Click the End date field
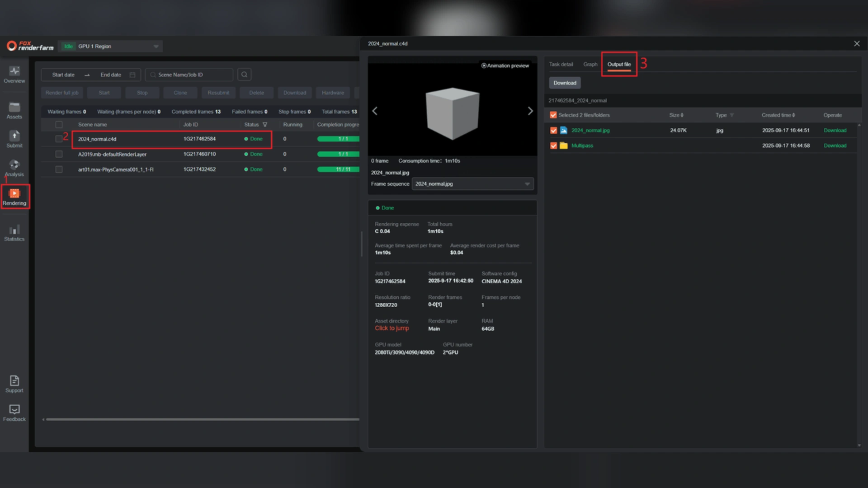 [111, 75]
